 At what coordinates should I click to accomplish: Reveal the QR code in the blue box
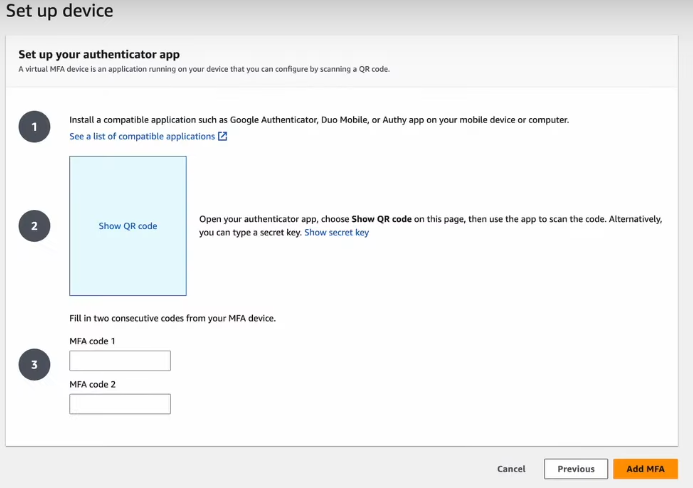click(x=128, y=226)
